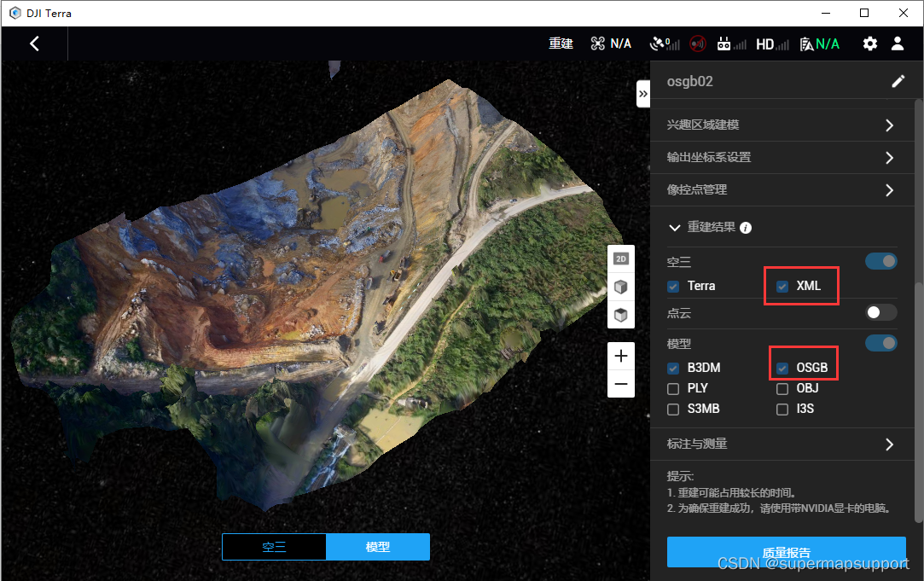Click the 点云 label
This screenshot has width=924, height=581.
pyautogui.click(x=679, y=313)
